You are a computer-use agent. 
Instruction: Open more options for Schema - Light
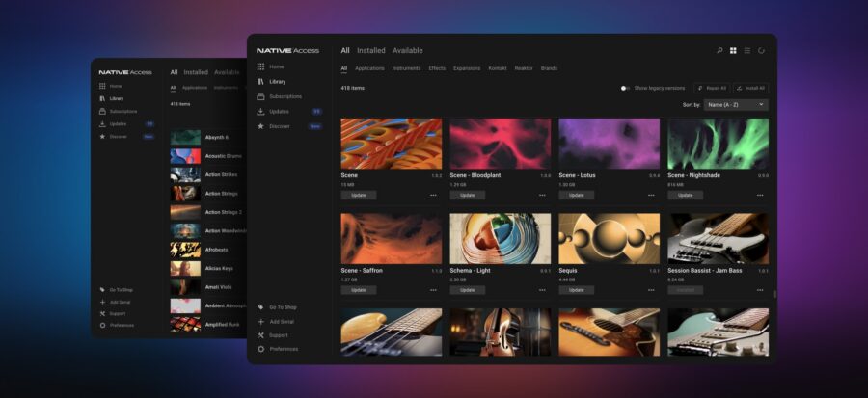click(x=542, y=290)
